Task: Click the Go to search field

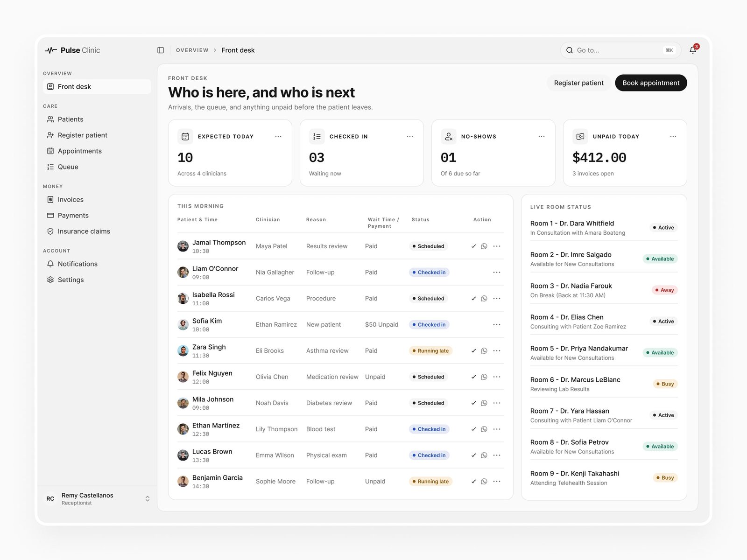Action: click(620, 50)
